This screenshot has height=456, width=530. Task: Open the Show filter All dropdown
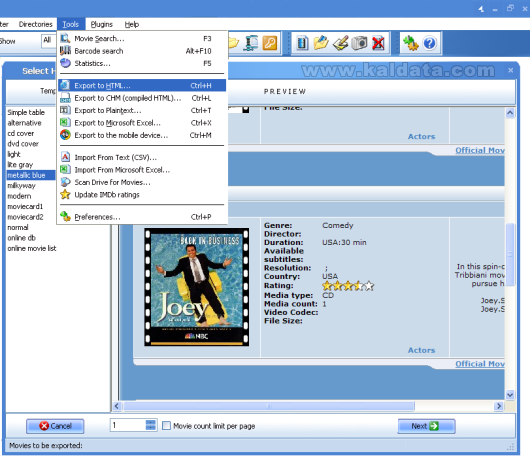[x=48, y=41]
